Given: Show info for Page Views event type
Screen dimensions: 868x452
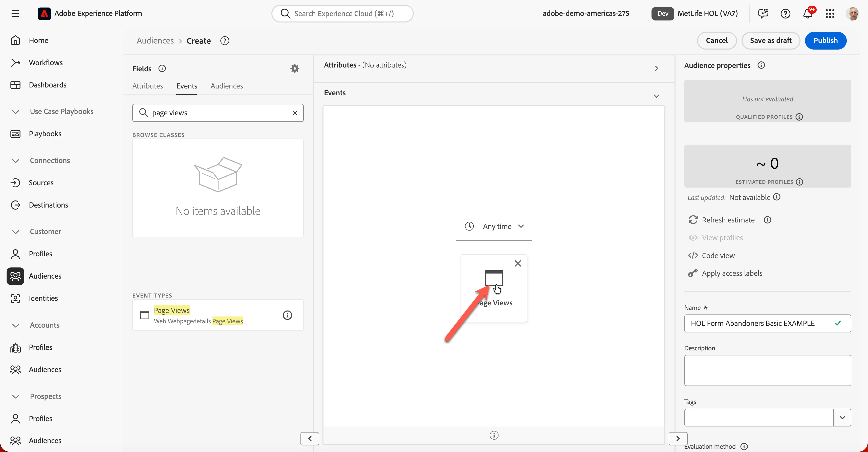Looking at the screenshot, I should (x=287, y=315).
